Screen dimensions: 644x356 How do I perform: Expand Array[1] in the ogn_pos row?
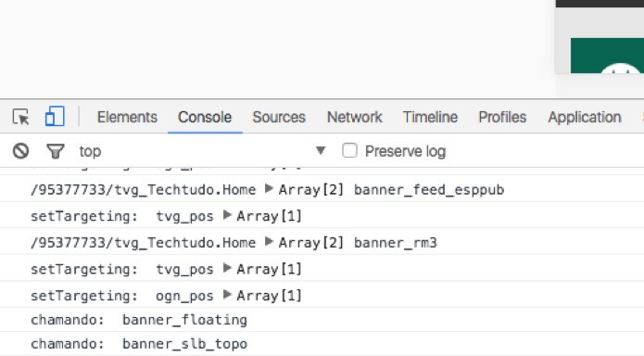[227, 294]
